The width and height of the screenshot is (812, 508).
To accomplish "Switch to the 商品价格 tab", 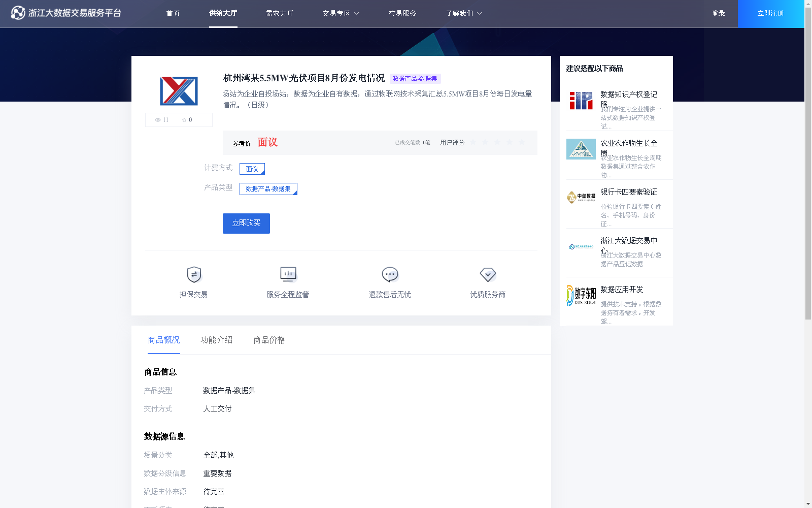I will (x=269, y=340).
